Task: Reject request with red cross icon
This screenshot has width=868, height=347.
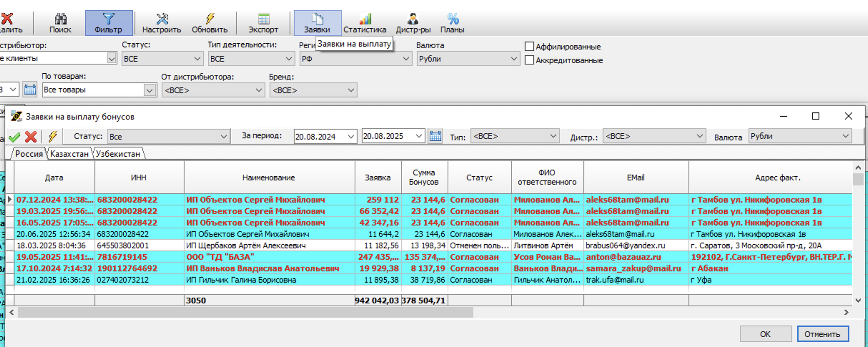Action: (31, 137)
